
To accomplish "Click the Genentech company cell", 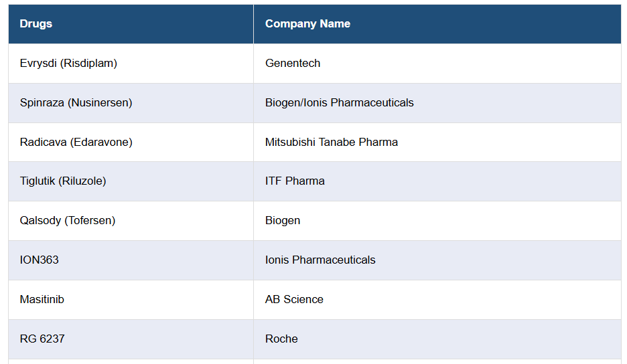I will tap(293, 63).
